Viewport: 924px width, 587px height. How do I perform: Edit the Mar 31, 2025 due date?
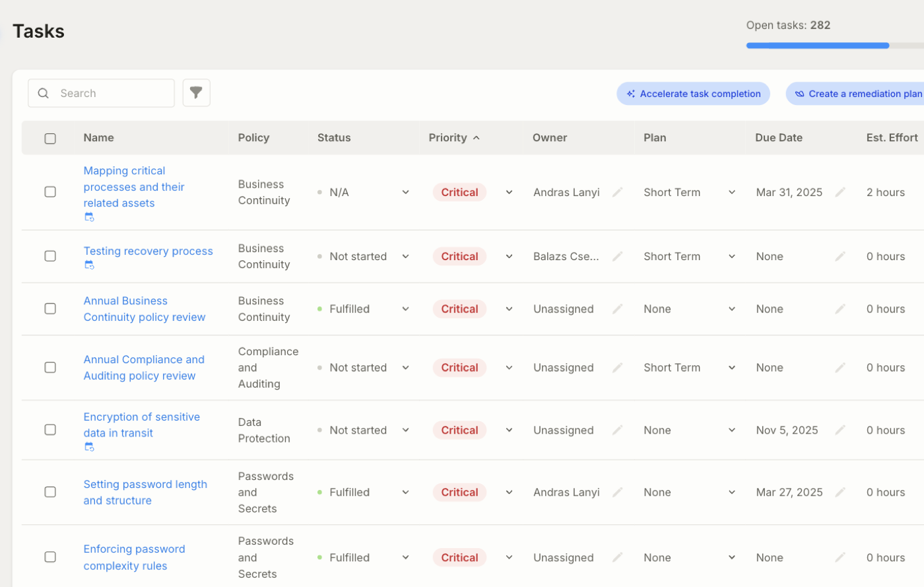[840, 192]
